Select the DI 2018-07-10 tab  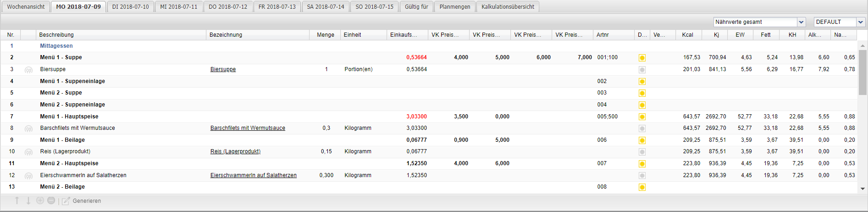pyautogui.click(x=131, y=7)
